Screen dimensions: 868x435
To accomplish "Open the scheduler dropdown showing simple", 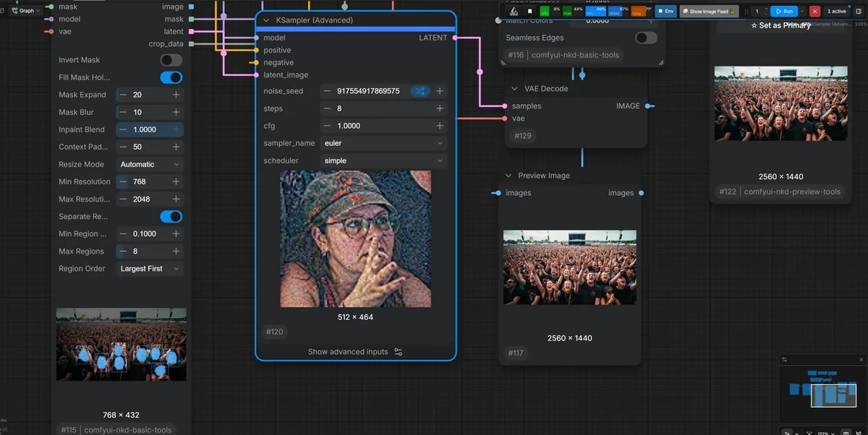I will tap(384, 160).
